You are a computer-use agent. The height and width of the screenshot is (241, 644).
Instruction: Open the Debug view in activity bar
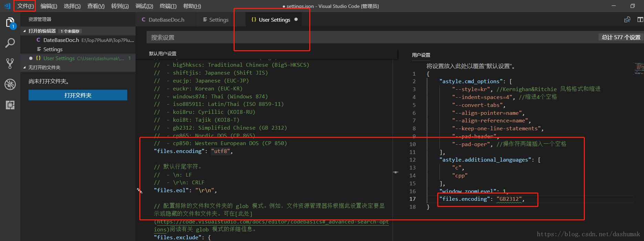click(10, 84)
